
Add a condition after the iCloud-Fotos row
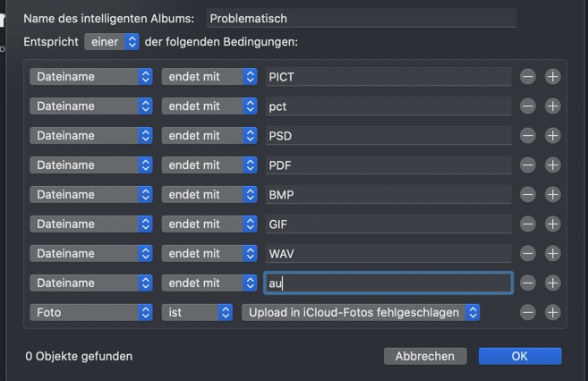pyautogui.click(x=553, y=313)
